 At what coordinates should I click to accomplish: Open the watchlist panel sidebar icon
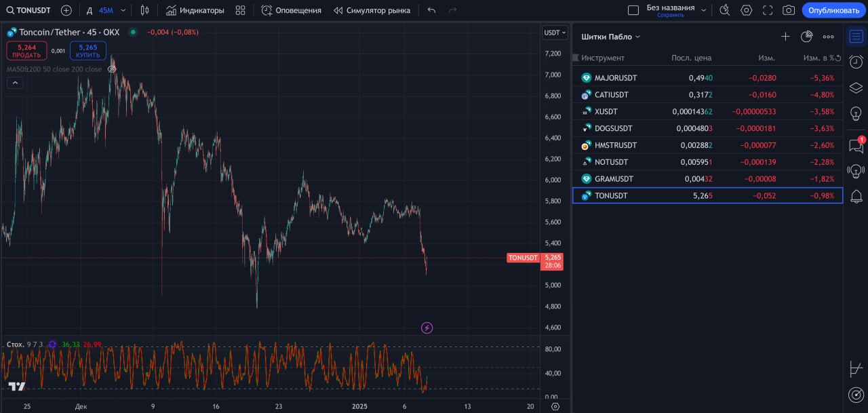point(856,36)
